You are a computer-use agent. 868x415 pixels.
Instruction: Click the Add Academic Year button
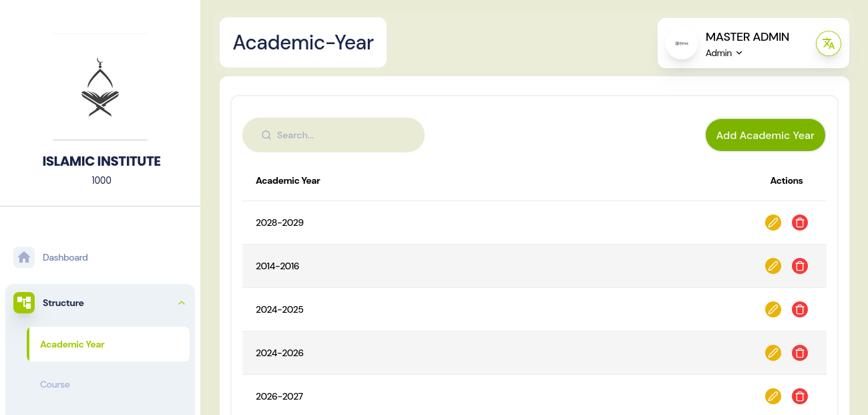click(765, 135)
